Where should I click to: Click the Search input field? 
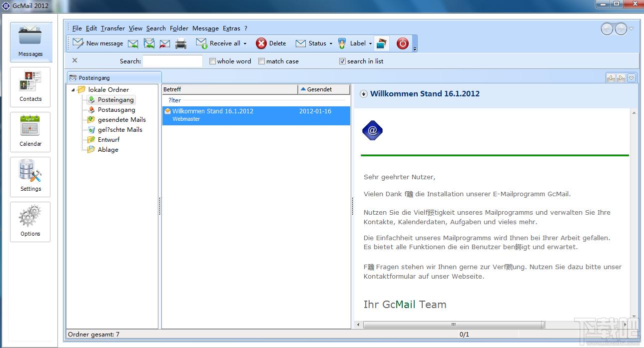[172, 61]
